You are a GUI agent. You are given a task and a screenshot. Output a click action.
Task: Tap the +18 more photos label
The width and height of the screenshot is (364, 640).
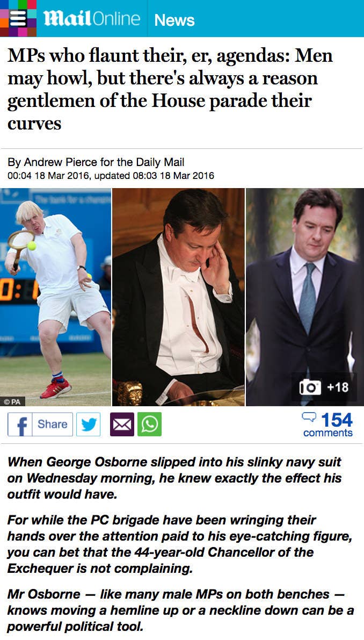pyautogui.click(x=338, y=387)
